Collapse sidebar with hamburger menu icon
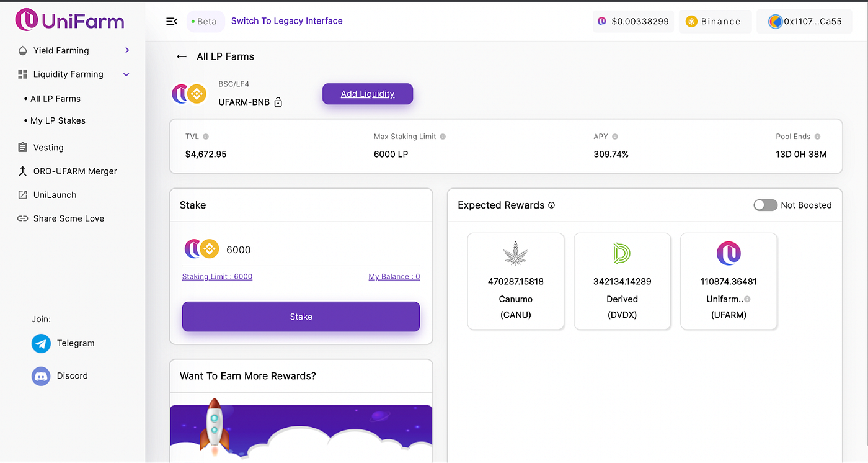The width and height of the screenshot is (868, 463). pos(172,21)
